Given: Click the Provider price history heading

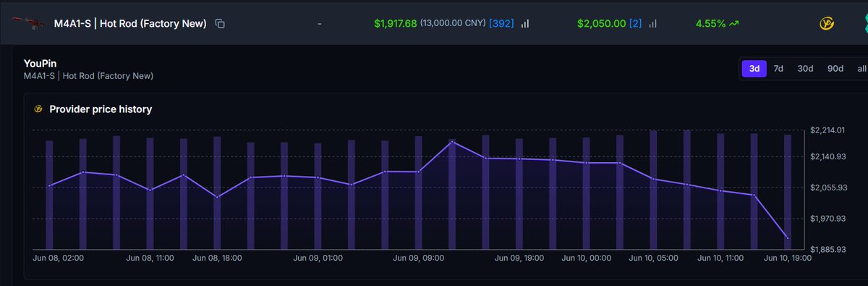Looking at the screenshot, I should pos(101,109).
